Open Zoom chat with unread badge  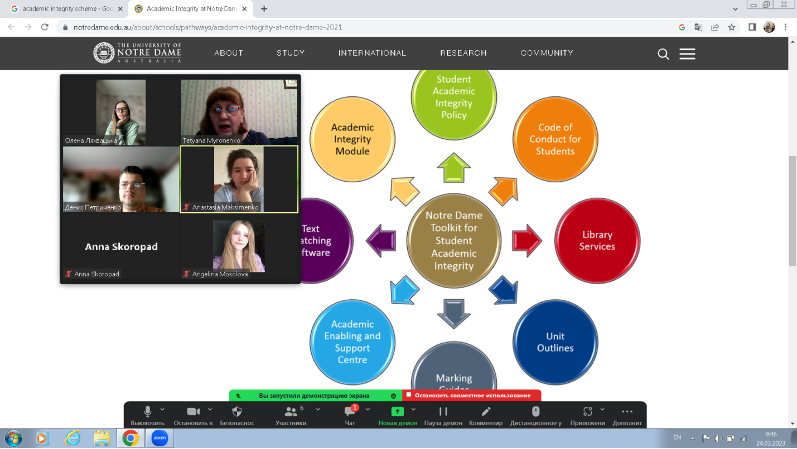(349, 412)
